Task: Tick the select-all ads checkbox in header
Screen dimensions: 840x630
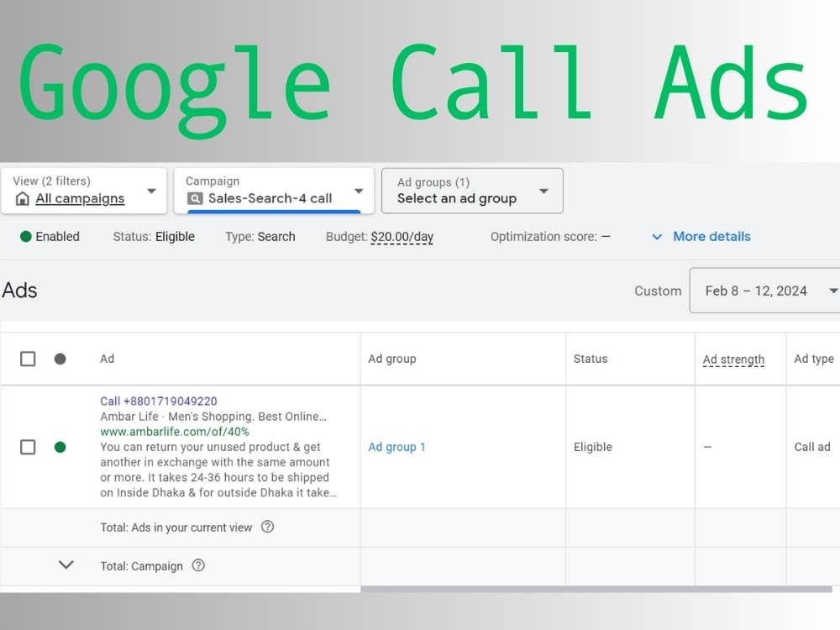Action: (x=28, y=359)
